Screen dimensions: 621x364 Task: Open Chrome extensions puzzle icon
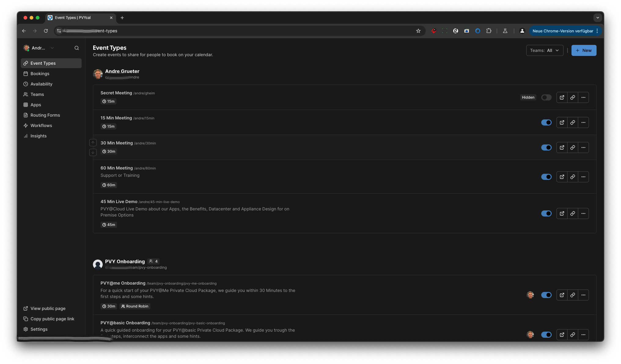point(489,31)
